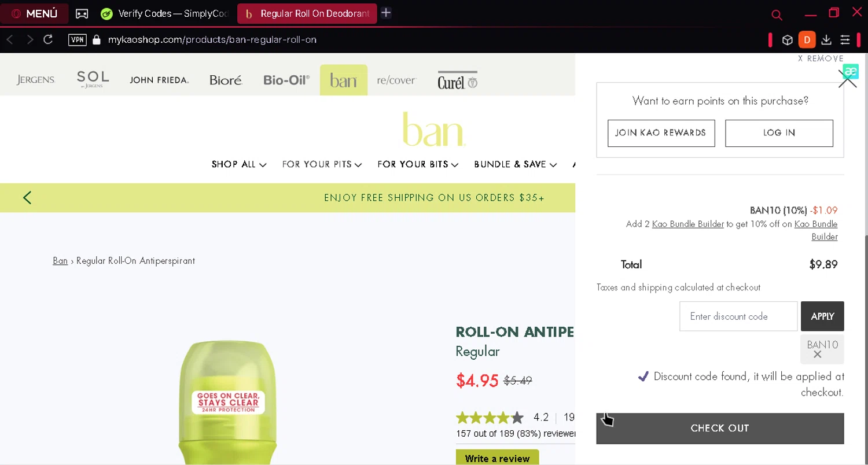The width and height of the screenshot is (868, 465).
Task: Click Join Kao Rewards button
Action: click(x=661, y=133)
